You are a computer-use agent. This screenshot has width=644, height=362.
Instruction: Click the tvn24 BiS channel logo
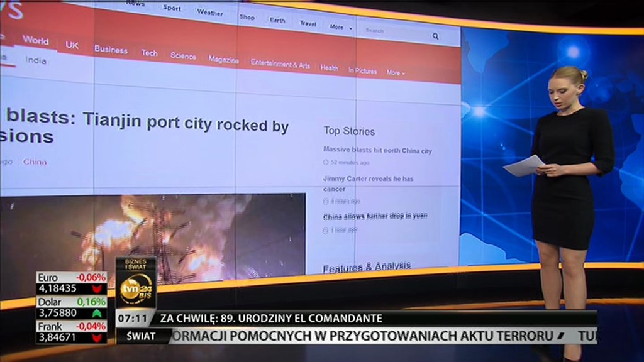point(136,289)
